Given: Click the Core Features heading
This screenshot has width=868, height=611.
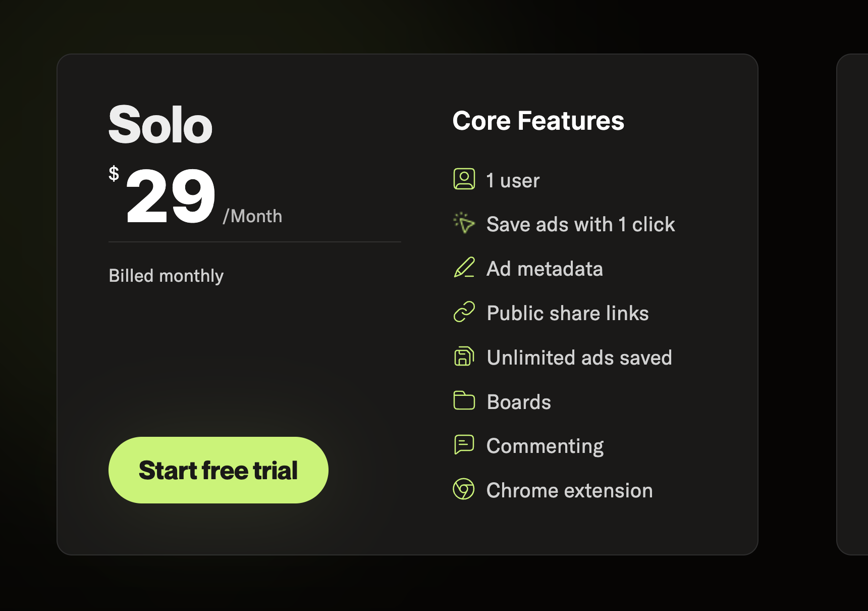Looking at the screenshot, I should (538, 121).
